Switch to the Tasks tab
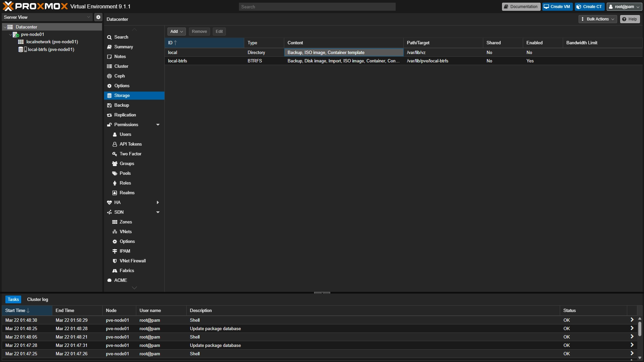 tap(13, 299)
